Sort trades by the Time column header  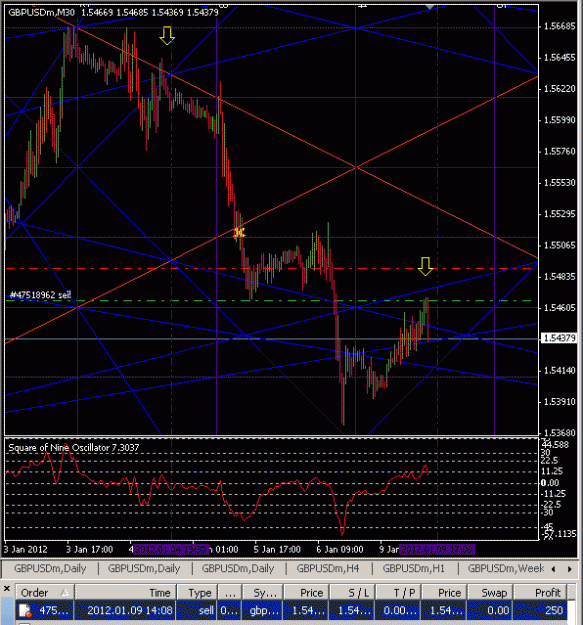point(125,593)
